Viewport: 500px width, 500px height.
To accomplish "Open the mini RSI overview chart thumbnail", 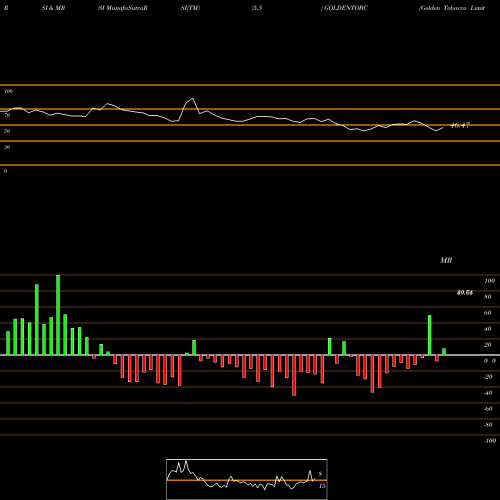I will 247,479.
